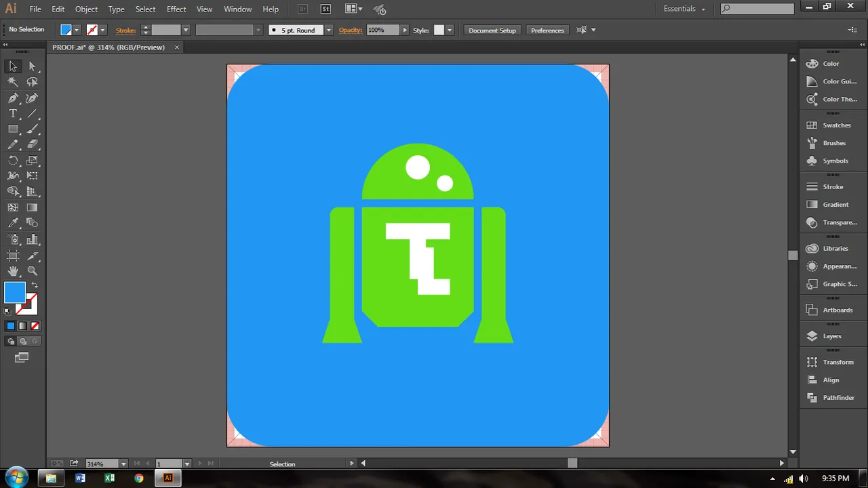The width and height of the screenshot is (868, 488).
Task: Open the Object menu
Action: 86,9
